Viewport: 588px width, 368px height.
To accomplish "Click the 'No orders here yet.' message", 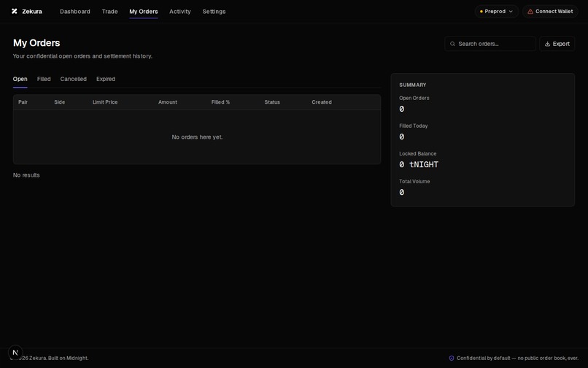I will tap(197, 137).
